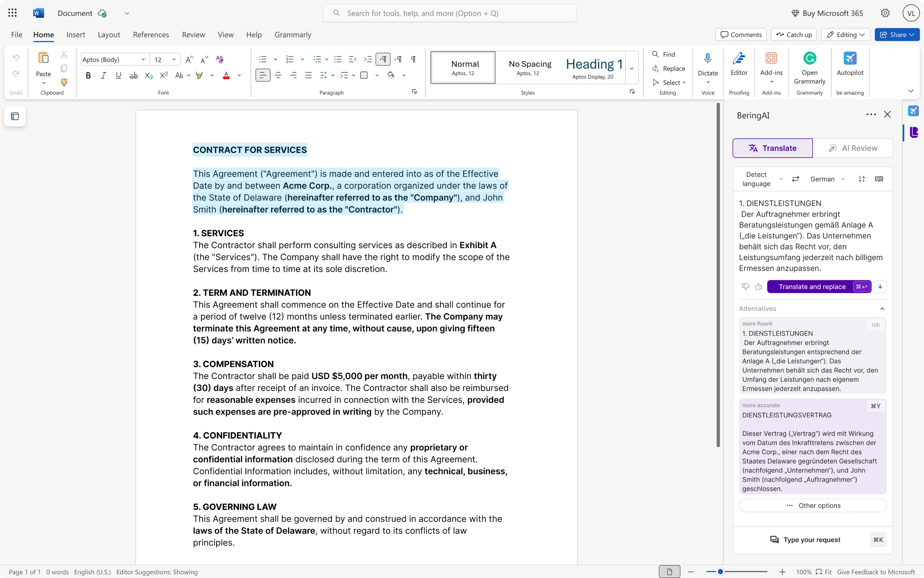Toggle paragraph marks visibility
924x578 pixels.
413,59
